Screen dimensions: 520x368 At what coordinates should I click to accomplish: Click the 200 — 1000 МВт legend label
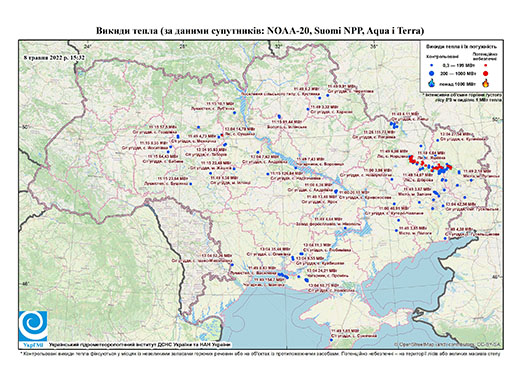tap(457, 73)
